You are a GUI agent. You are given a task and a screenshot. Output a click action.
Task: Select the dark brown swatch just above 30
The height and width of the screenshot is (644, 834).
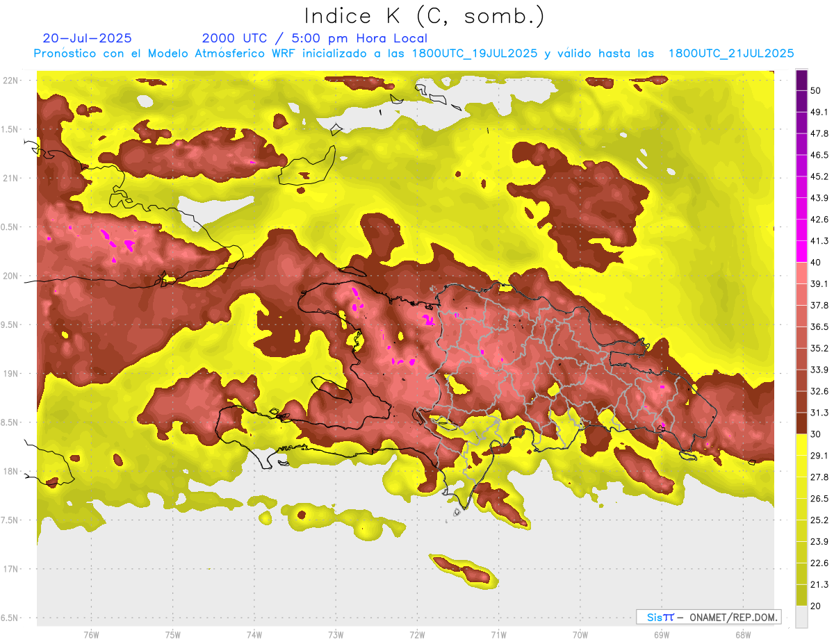point(801,424)
